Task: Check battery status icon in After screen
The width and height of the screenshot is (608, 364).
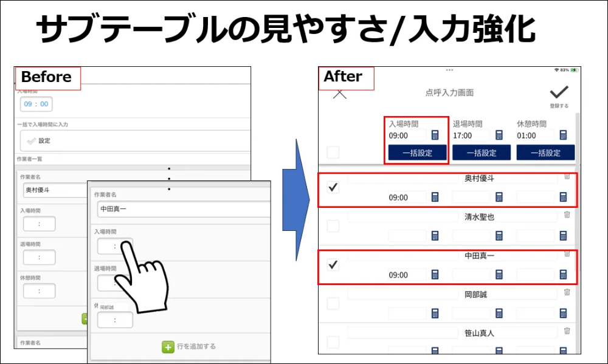Action: 575,70
